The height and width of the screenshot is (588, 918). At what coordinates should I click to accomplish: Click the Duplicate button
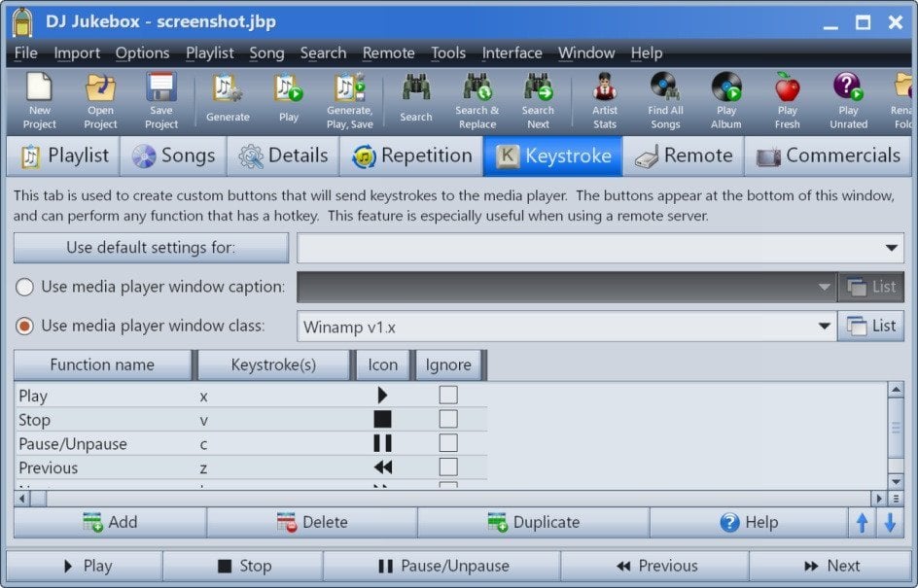tap(535, 522)
